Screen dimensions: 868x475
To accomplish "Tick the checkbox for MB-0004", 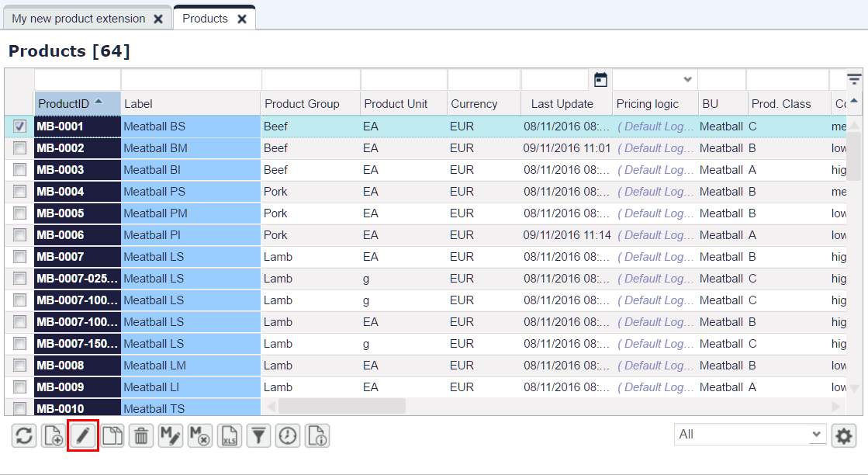I will tap(19, 192).
